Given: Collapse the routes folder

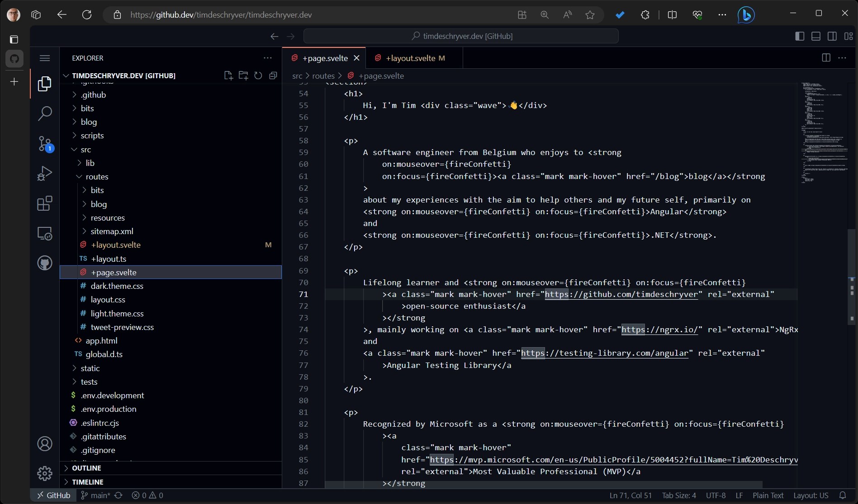Looking at the screenshot, I should pyautogui.click(x=97, y=176).
